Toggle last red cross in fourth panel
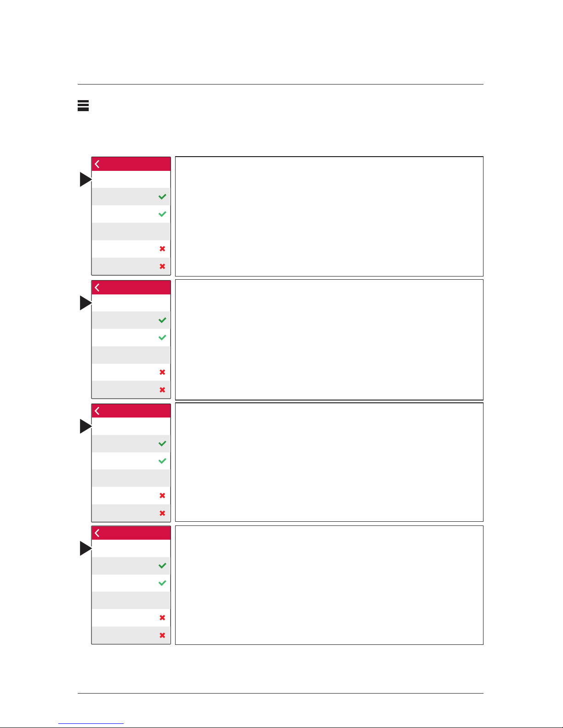The image size is (563, 728). 162,635
